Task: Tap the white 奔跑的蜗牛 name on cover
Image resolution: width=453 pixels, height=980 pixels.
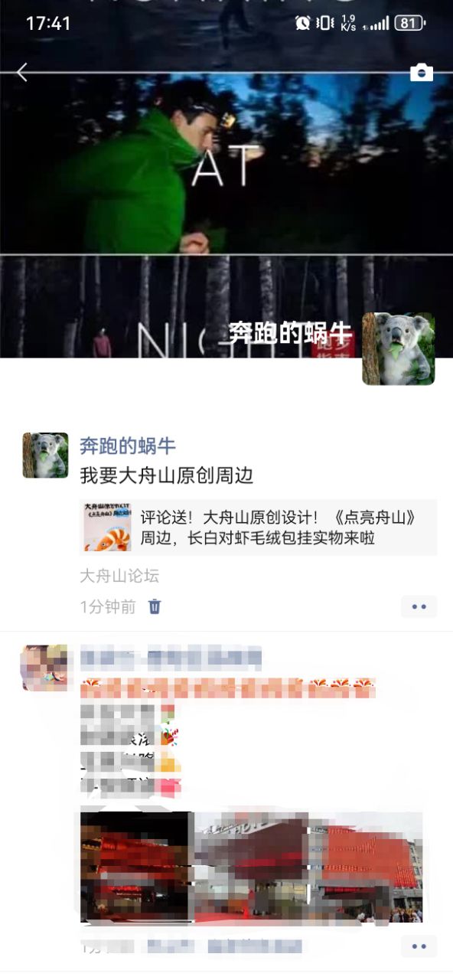Action: click(x=291, y=332)
